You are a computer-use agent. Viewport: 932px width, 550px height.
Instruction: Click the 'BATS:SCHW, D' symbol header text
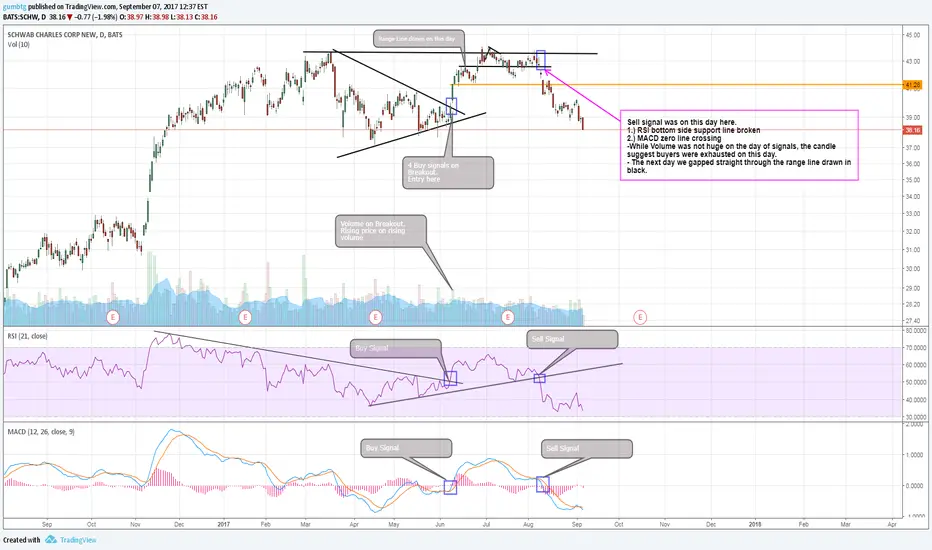(24, 17)
